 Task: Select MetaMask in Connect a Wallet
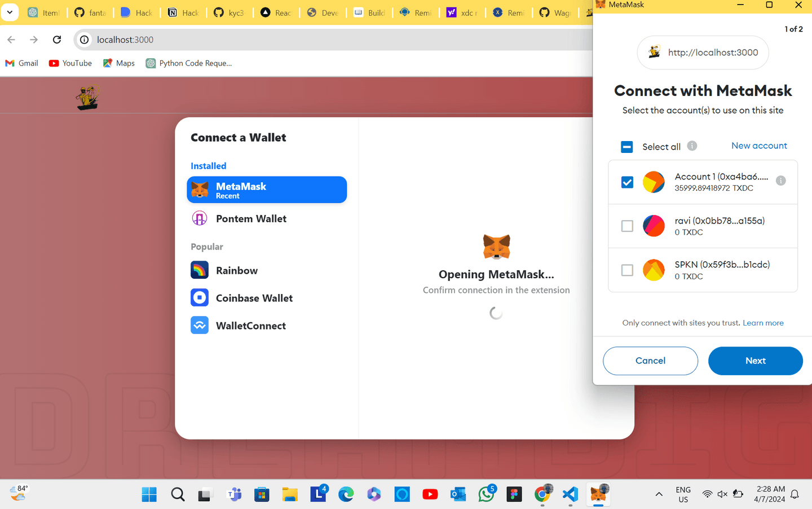coord(267,190)
